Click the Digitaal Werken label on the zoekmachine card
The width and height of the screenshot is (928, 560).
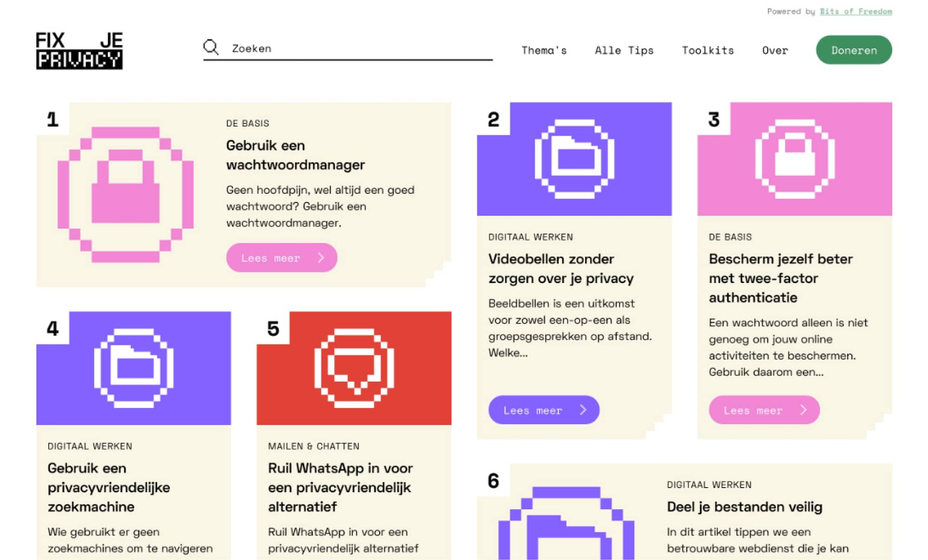(x=90, y=446)
